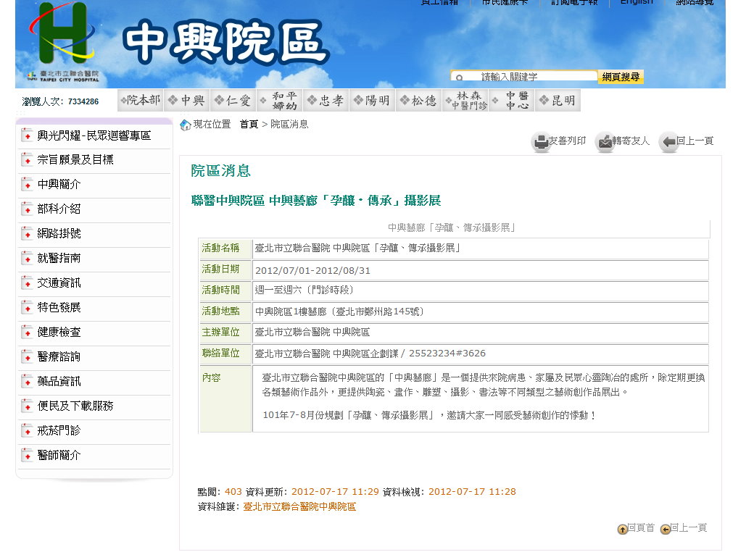754x560 pixels.
Task: Open 特色發展 in the sidebar
Action: tap(59, 308)
